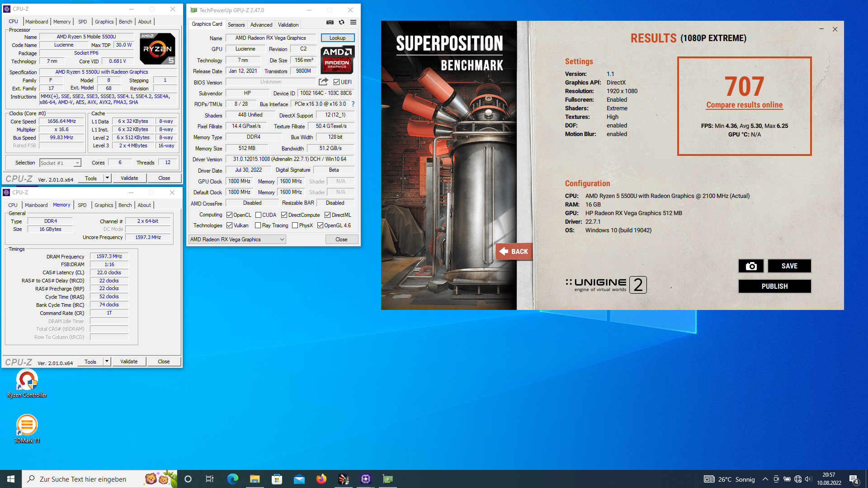868x488 pixels.
Task: Click the SAVE button in Superposition
Action: 789,266
